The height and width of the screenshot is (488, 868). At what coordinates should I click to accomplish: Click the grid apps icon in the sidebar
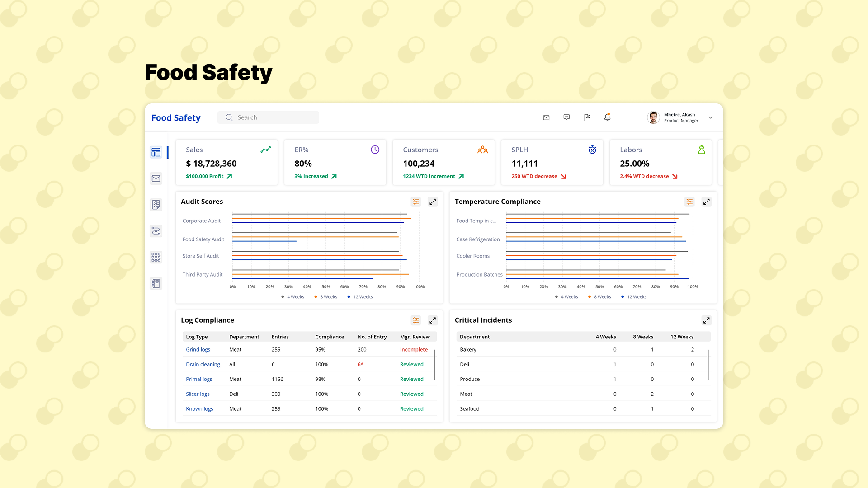pos(156,257)
